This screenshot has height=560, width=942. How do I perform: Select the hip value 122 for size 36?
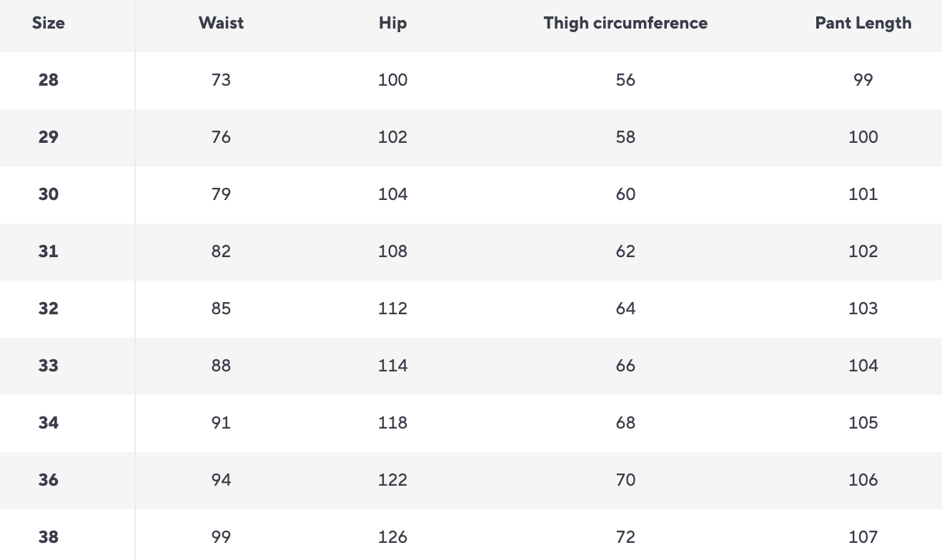[x=392, y=480]
